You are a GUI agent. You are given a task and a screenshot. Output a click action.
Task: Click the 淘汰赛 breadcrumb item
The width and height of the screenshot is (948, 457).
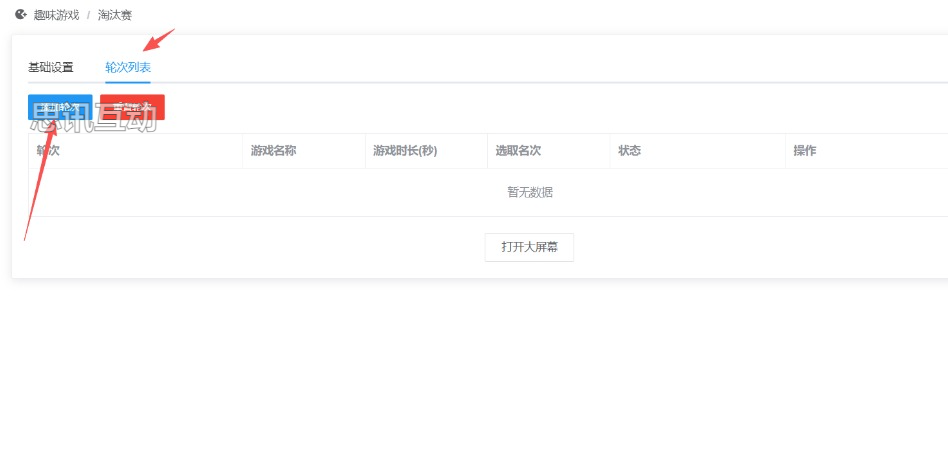[115, 15]
